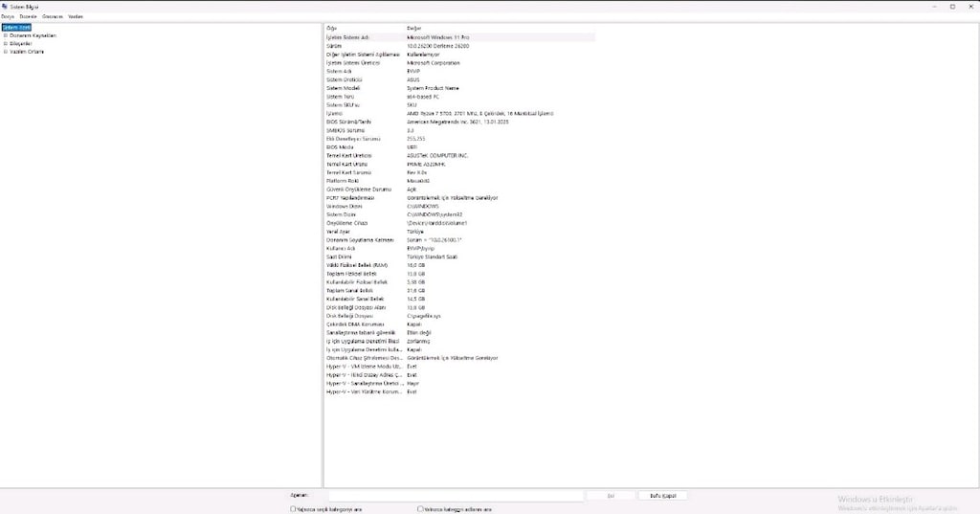Open the Dosya menu
The height and width of the screenshot is (514, 980).
pos(8,17)
